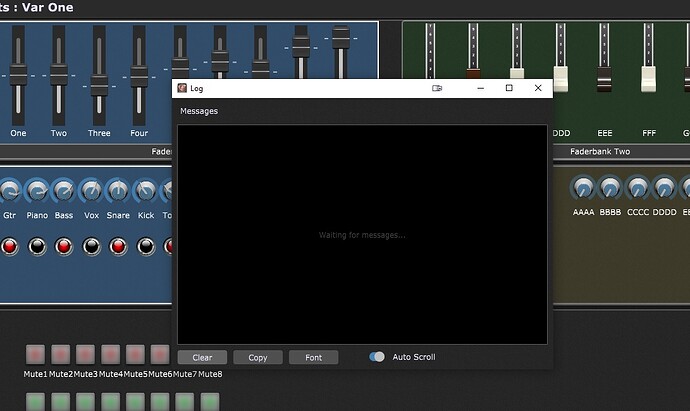690x411 pixels.
Task: Toggle the Auto Scroll switch
Action: tap(377, 356)
